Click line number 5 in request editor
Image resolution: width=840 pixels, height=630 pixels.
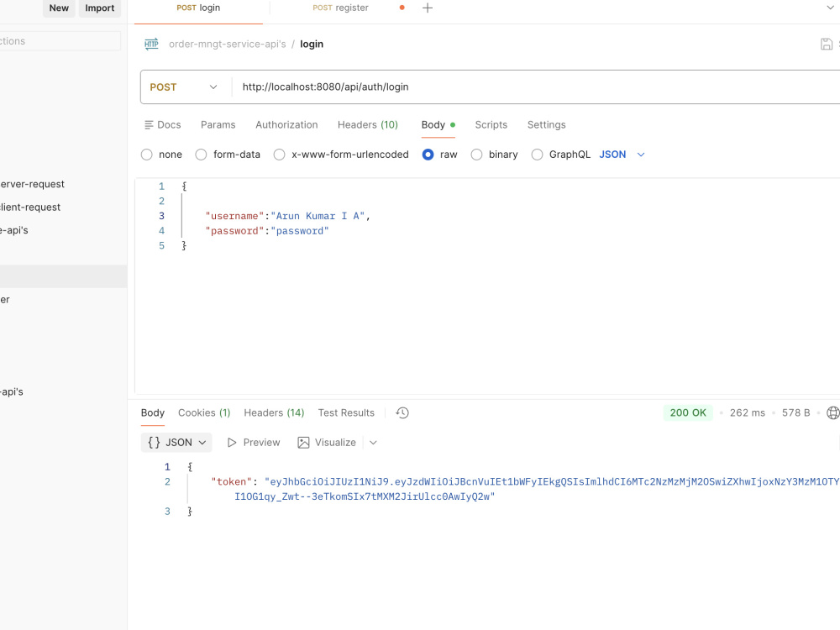tap(162, 246)
